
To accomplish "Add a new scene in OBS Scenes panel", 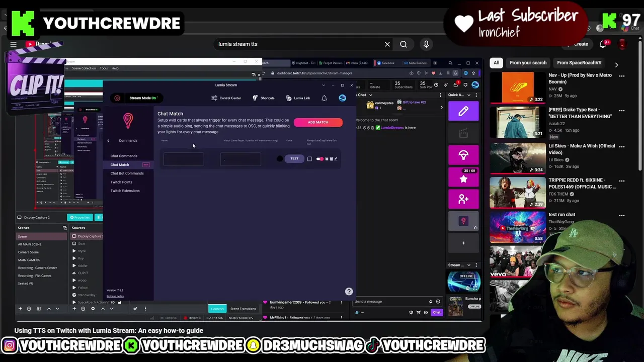I will (x=20, y=309).
